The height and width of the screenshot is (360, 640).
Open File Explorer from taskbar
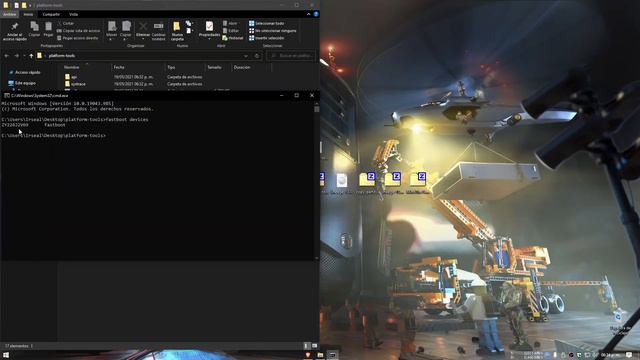click(x=320, y=355)
